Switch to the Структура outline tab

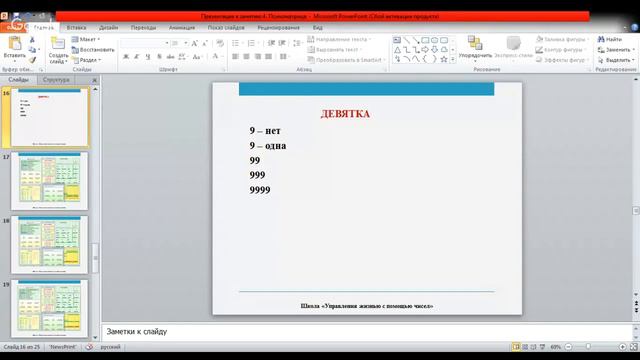point(56,80)
